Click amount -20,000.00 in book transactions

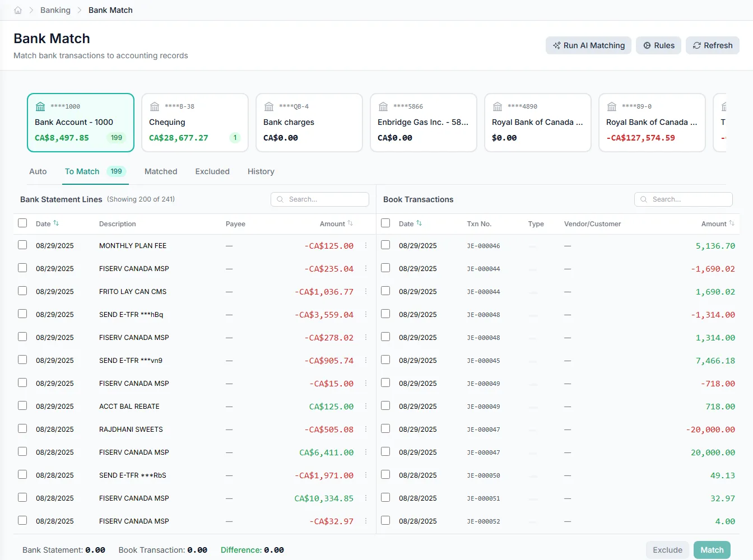point(710,430)
